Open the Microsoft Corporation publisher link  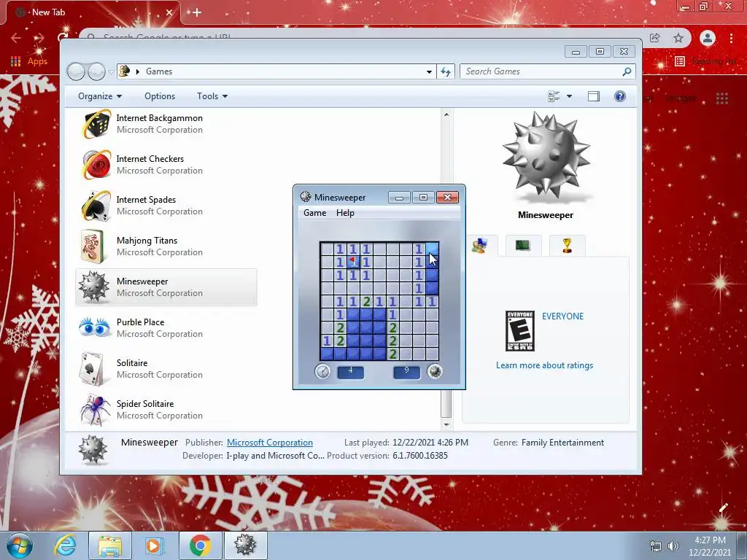coord(270,443)
